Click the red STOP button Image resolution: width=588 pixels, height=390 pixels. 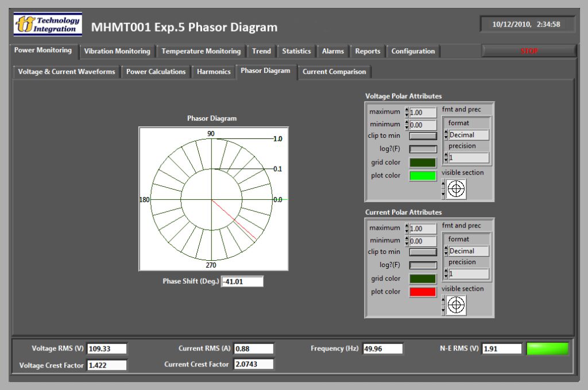coord(529,51)
